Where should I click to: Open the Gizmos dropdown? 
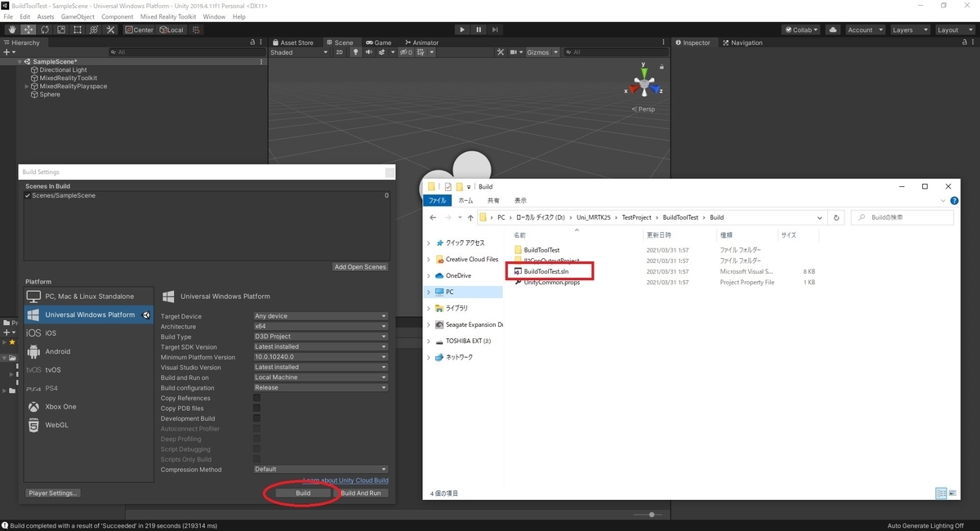click(542, 52)
